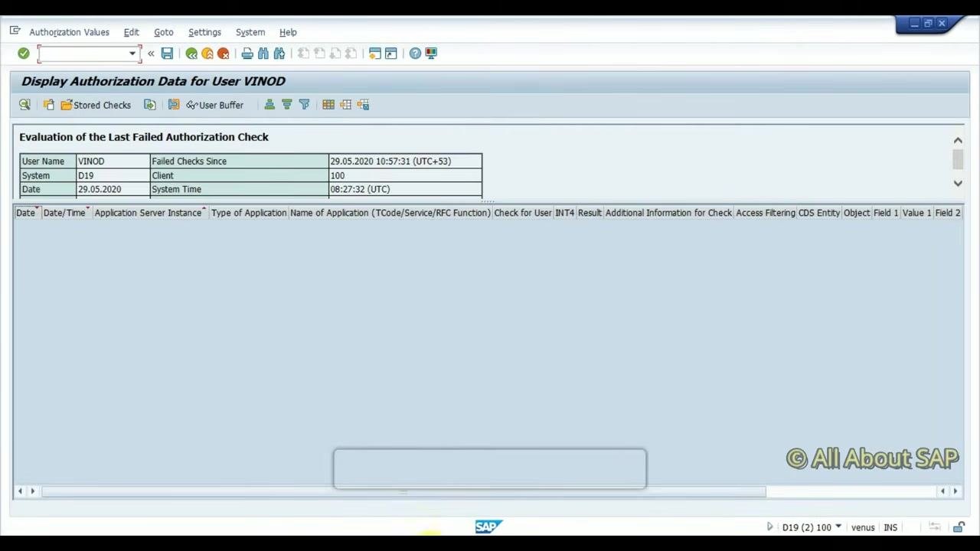Click the Create New Session icon
This screenshot has width=980, height=551.
(x=375, y=54)
